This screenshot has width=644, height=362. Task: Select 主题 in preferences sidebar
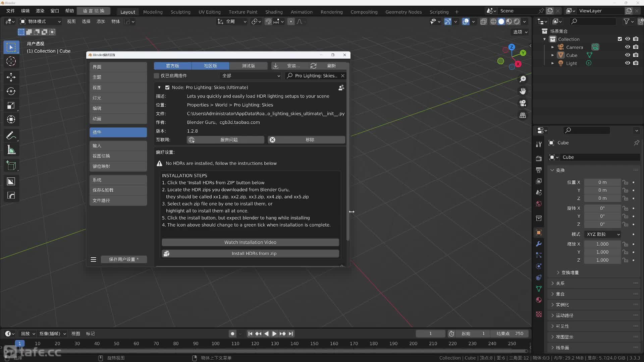tap(118, 77)
